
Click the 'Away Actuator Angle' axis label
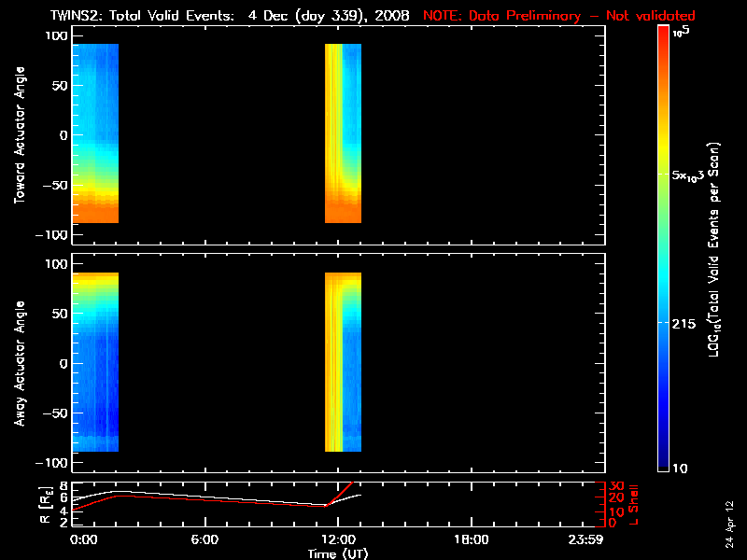(18, 363)
